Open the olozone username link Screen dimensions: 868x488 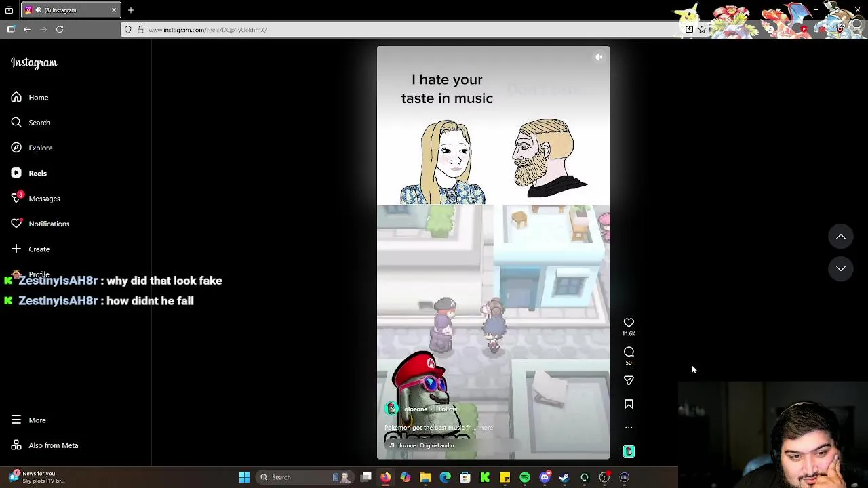416,409
